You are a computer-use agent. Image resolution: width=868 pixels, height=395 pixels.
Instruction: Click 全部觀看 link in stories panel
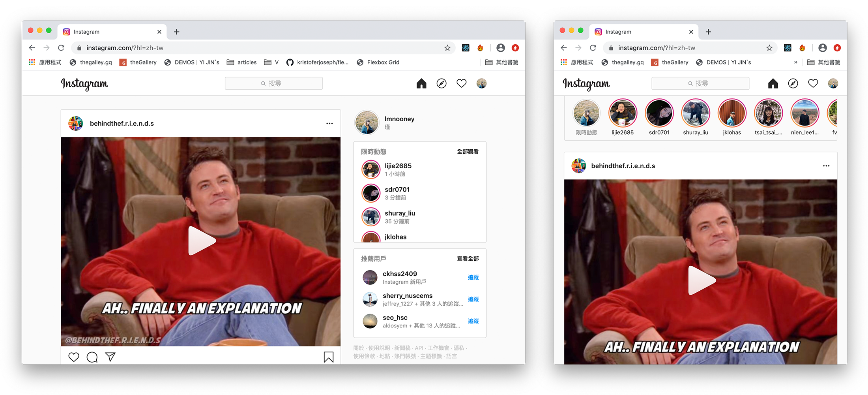click(x=468, y=152)
